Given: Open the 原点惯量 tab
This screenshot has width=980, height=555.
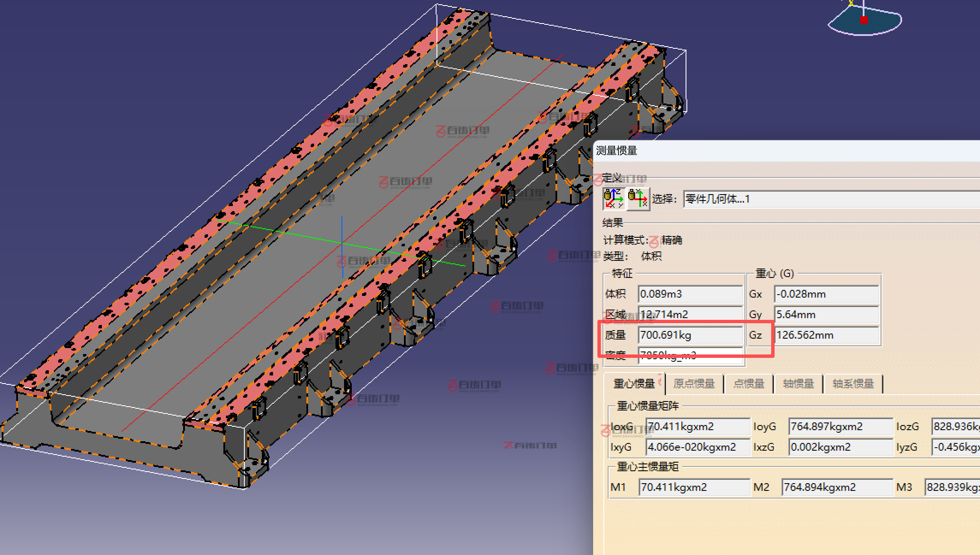Looking at the screenshot, I should 694,384.
